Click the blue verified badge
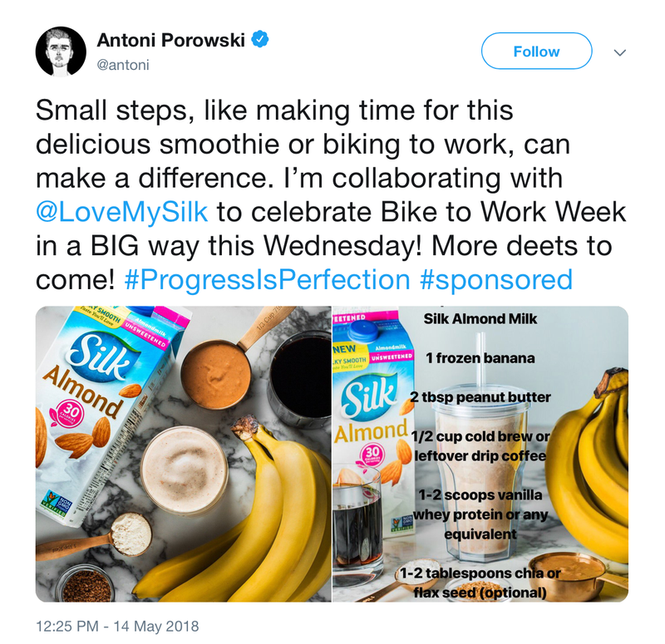The width and height of the screenshot is (665, 644). click(x=260, y=39)
